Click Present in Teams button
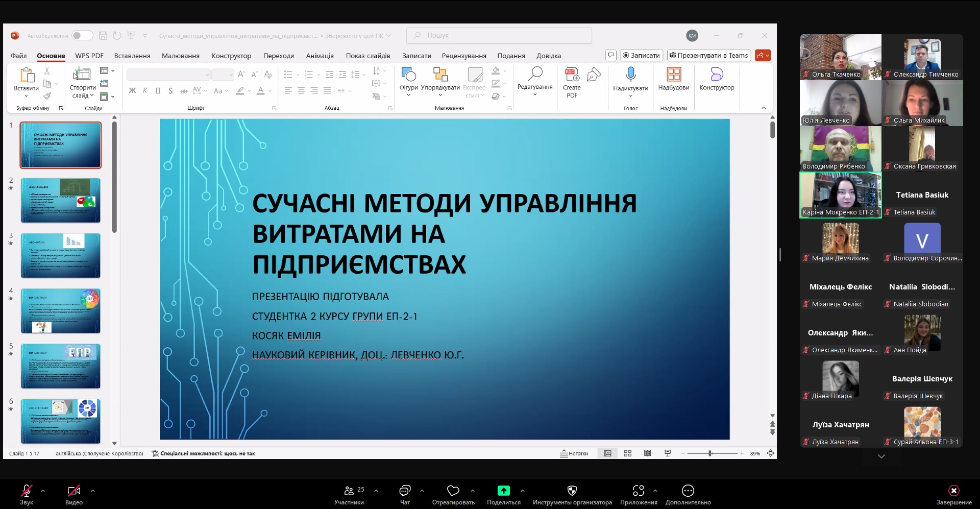Image resolution: width=980 pixels, height=509 pixels. [708, 55]
